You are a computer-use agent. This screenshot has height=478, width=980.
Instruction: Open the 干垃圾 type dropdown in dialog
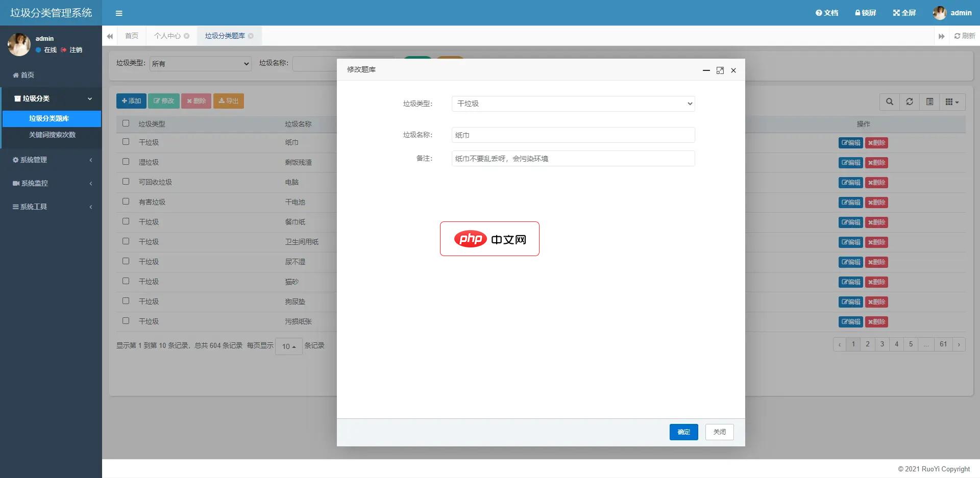(572, 104)
